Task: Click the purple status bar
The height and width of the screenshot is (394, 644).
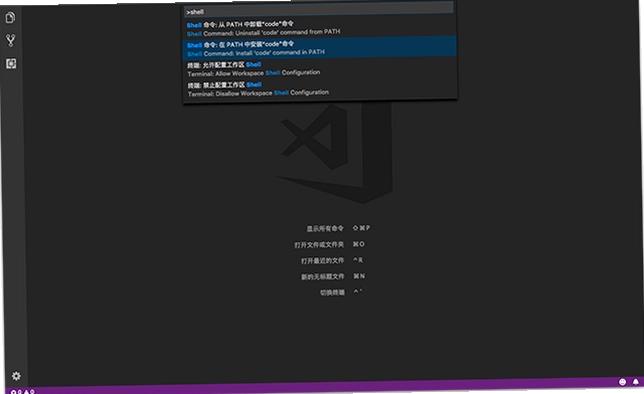Action: point(324,387)
